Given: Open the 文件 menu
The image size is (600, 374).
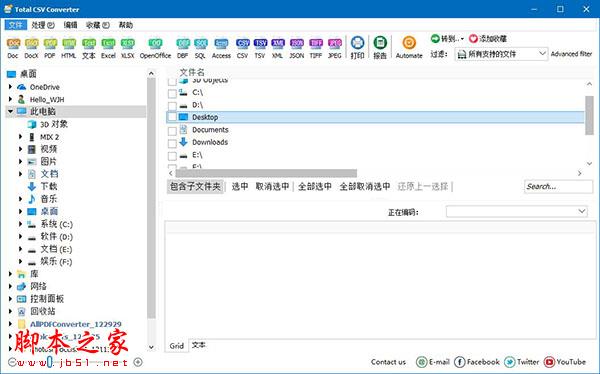Looking at the screenshot, I should (16, 25).
